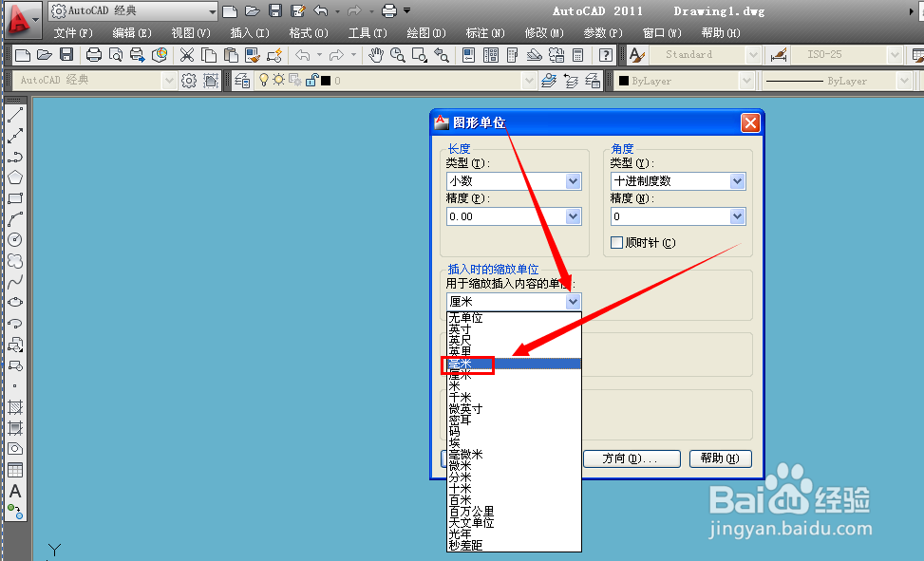
Task: Select the Spline draw tool
Action: point(15,281)
